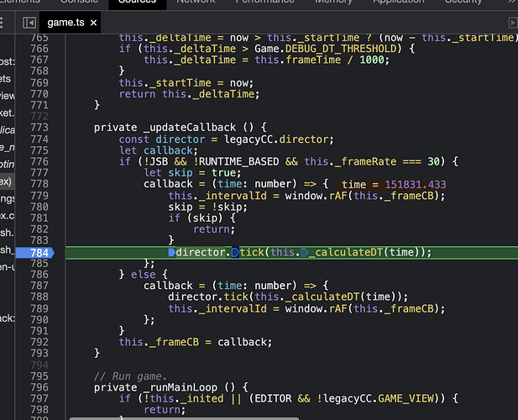Set a breakpoint on line number 781

tap(39, 218)
